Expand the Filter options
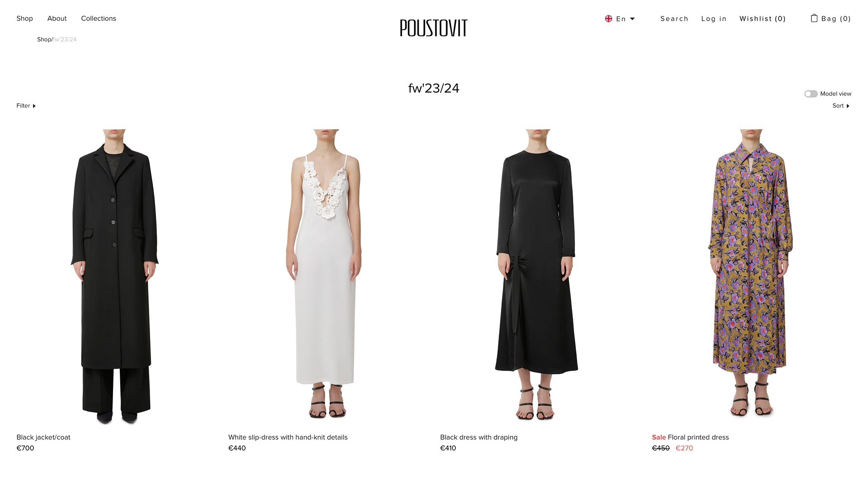This screenshot has width=868, height=499. click(26, 105)
